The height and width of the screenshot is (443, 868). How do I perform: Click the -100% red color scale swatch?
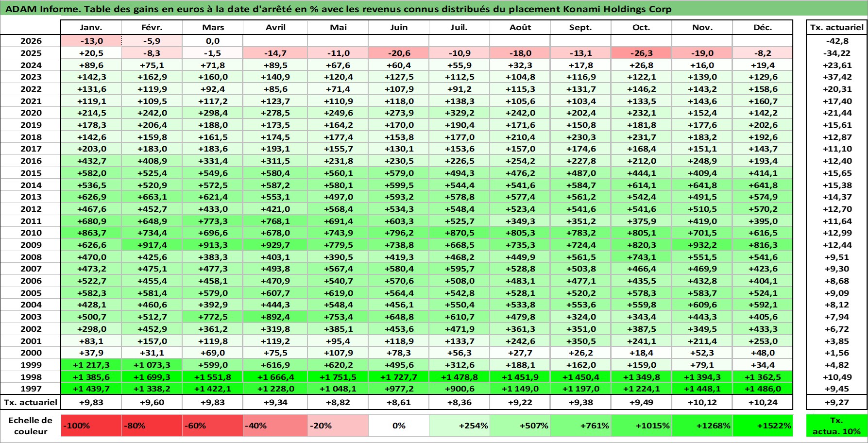click(x=91, y=426)
